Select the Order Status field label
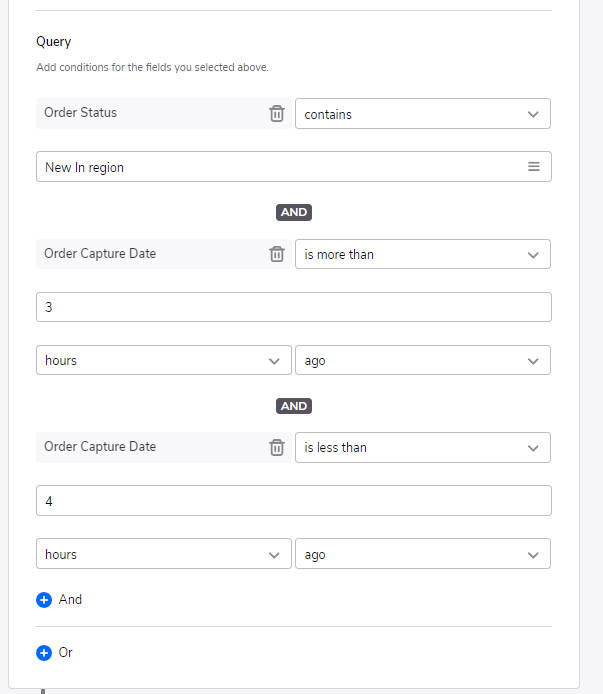 click(x=81, y=112)
